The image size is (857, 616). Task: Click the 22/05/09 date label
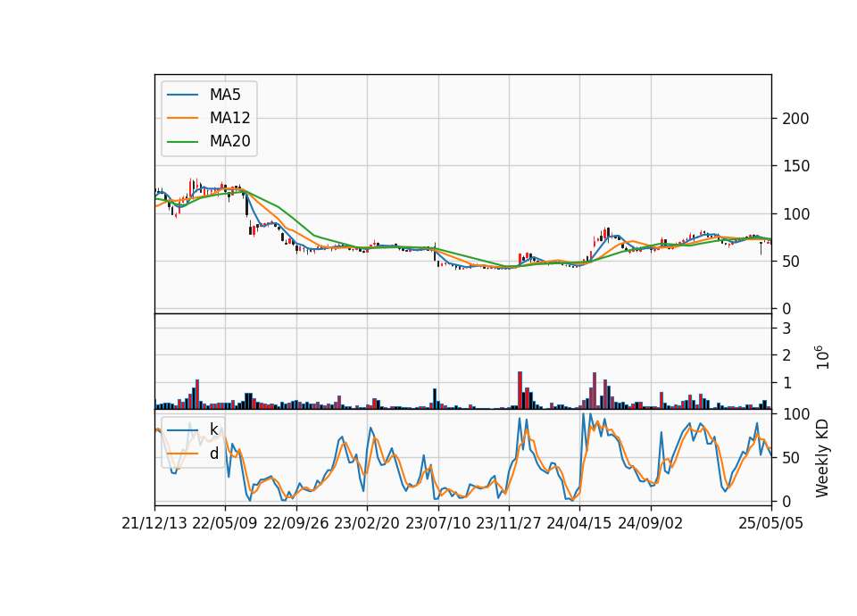(x=225, y=523)
